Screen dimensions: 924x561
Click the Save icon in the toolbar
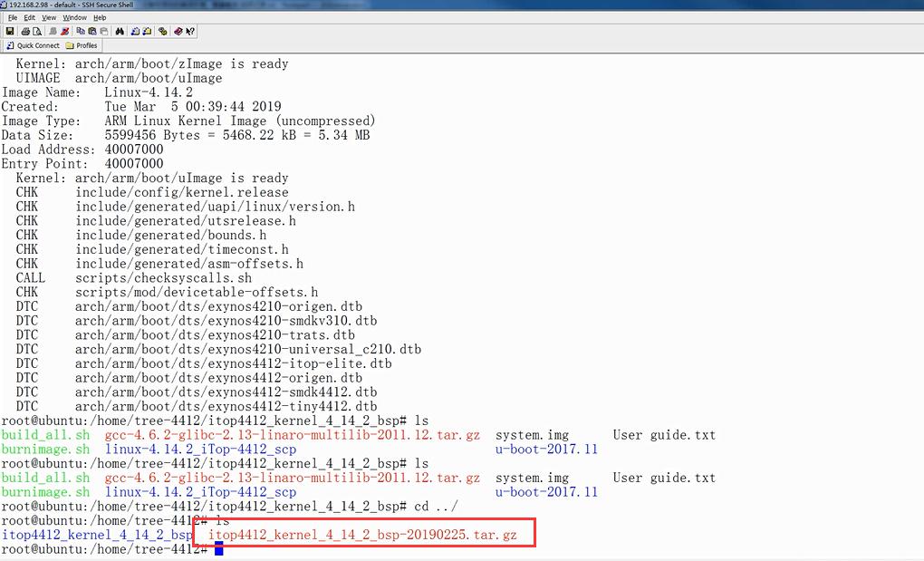pyautogui.click(x=10, y=31)
